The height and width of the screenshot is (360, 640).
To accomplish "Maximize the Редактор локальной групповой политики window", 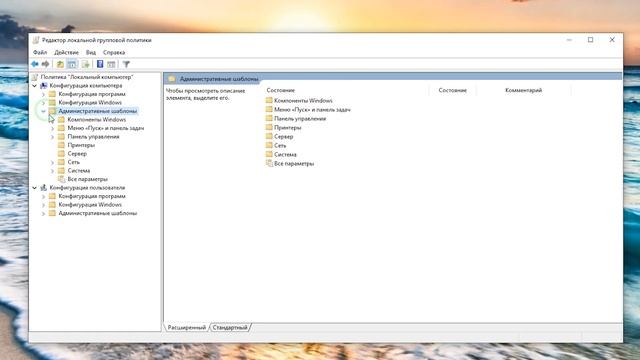I will coord(590,40).
